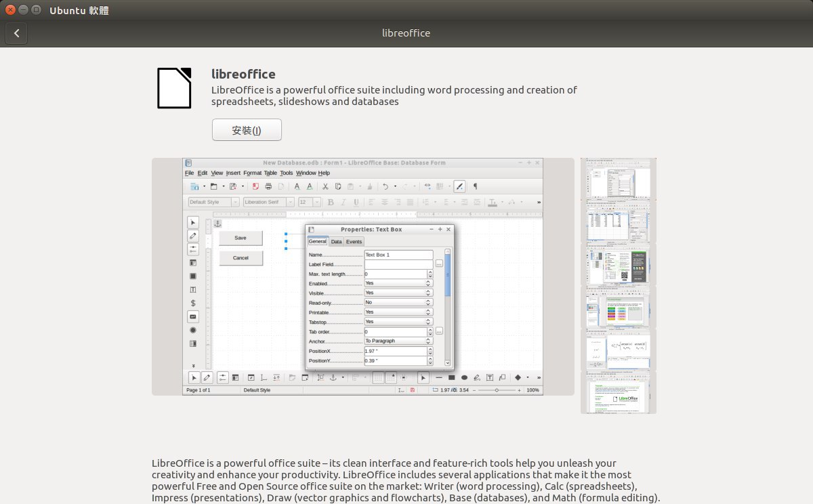Image resolution: width=813 pixels, height=504 pixels.
Task: Select the Events tab in Properties dialog
Action: point(354,241)
